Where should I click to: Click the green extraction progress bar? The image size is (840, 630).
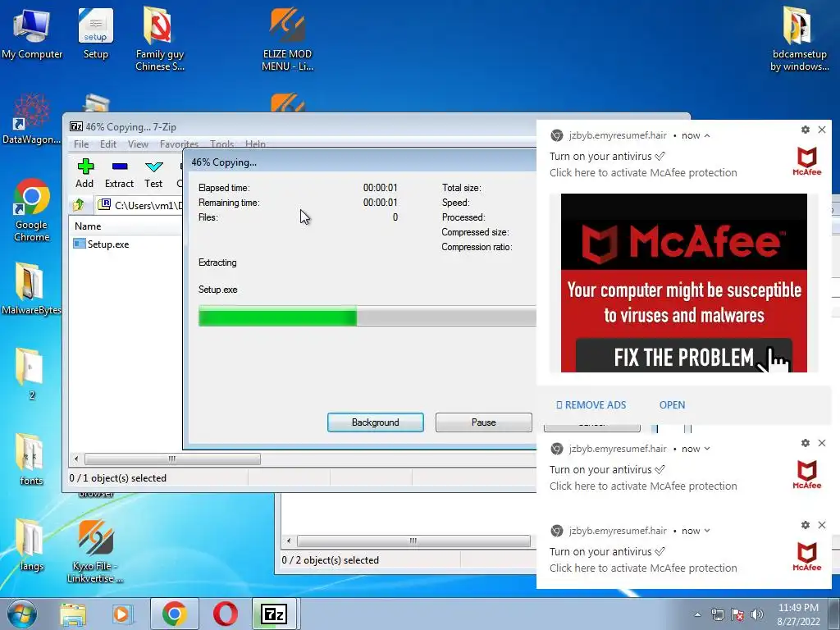pos(277,316)
